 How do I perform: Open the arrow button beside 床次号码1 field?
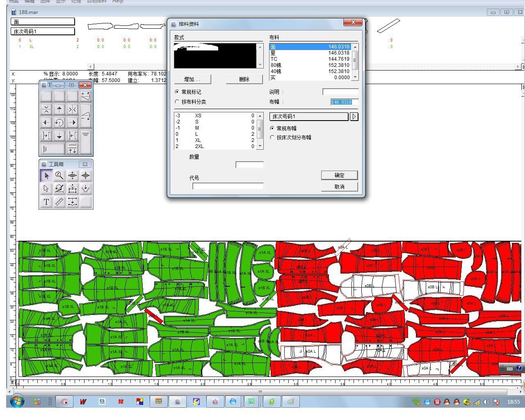point(354,116)
